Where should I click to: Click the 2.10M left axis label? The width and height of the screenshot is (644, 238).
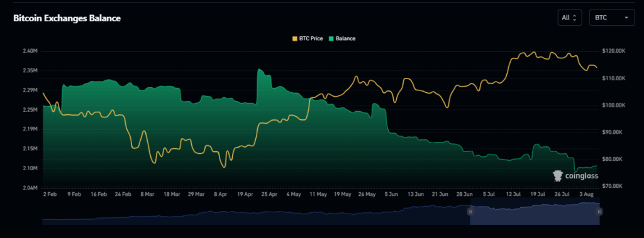point(30,168)
